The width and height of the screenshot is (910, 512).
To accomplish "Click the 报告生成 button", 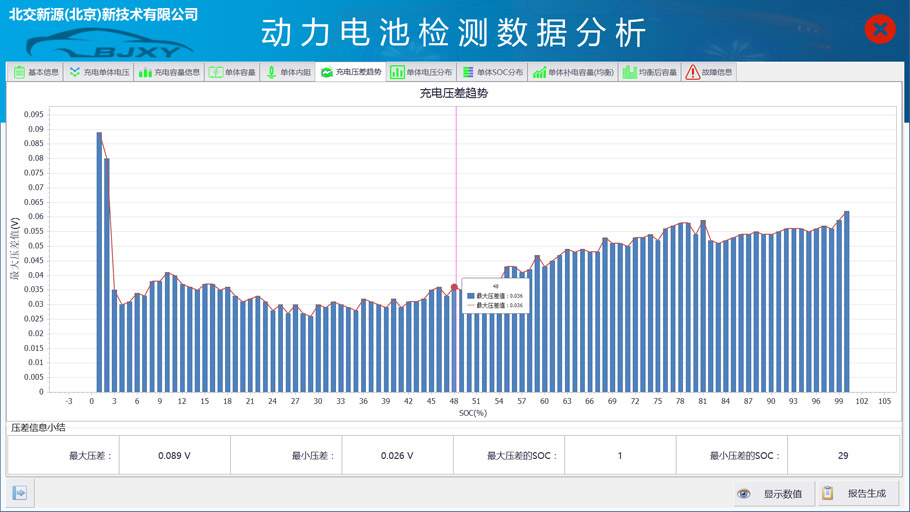I will click(x=856, y=493).
